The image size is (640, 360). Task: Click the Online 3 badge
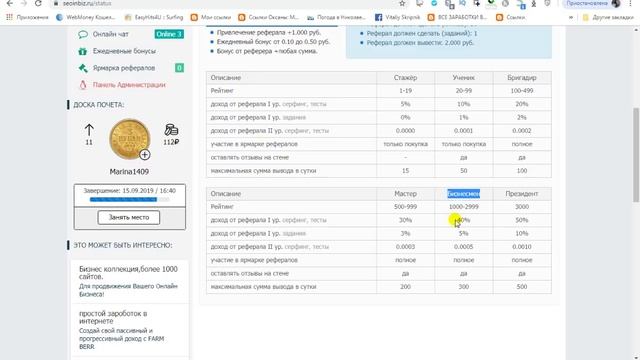tap(169, 34)
